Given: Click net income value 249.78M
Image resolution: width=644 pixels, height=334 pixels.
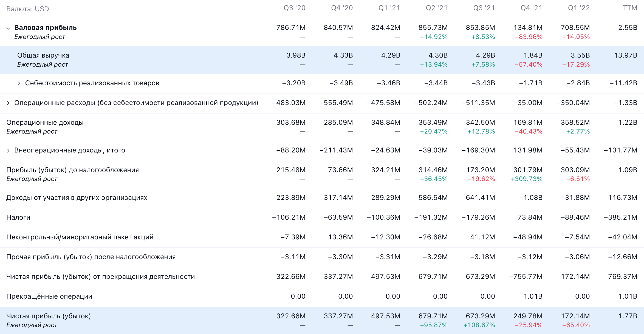Looking at the screenshot, I should tap(528, 316).
